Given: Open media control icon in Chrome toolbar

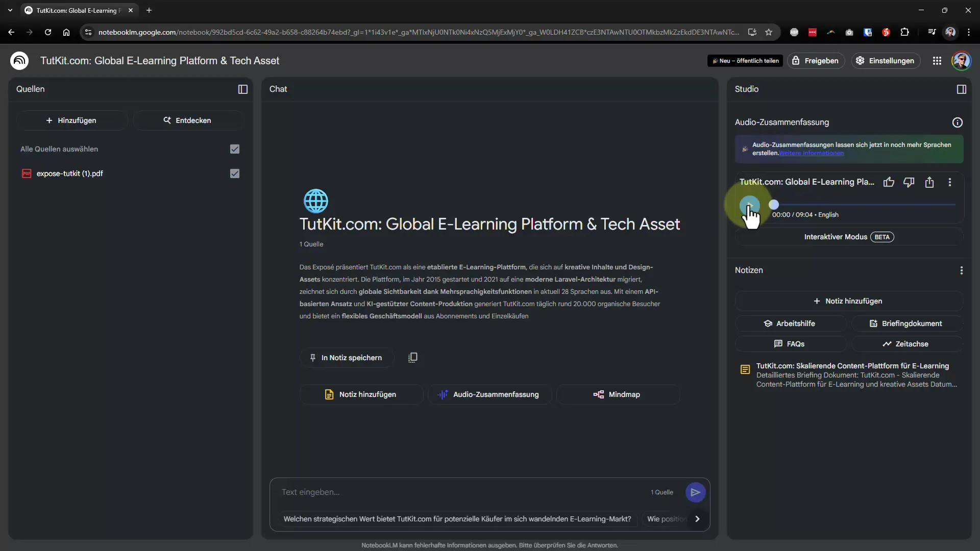Looking at the screenshot, I should 932,32.
